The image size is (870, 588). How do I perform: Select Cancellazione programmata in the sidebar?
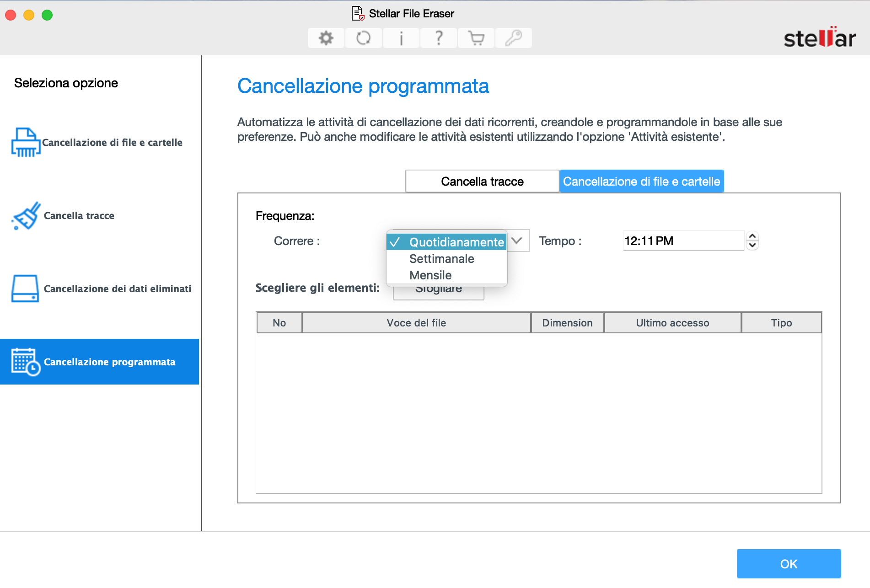100,362
